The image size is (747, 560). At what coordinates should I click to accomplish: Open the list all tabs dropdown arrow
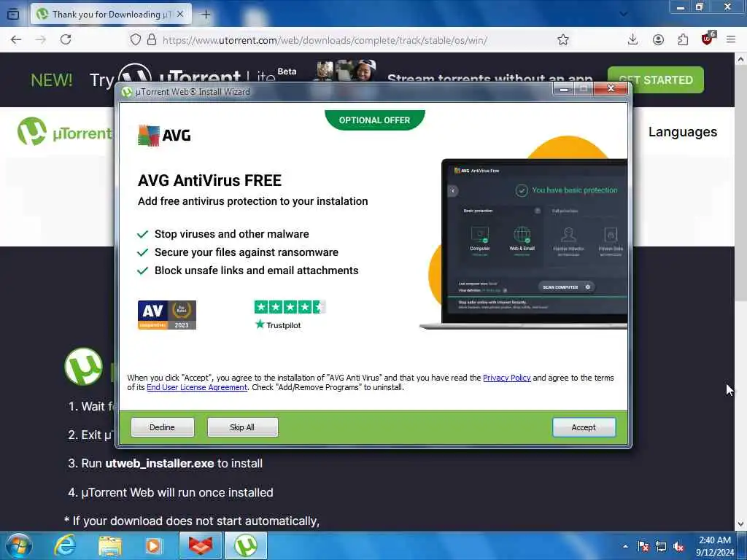(623, 15)
